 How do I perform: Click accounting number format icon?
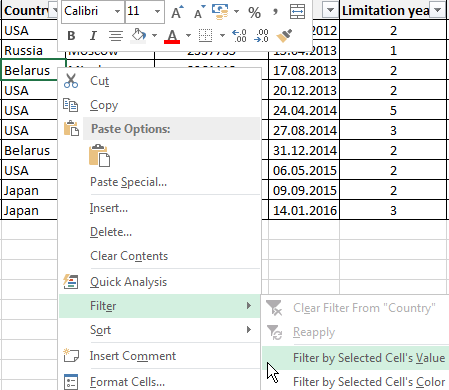coord(220,12)
